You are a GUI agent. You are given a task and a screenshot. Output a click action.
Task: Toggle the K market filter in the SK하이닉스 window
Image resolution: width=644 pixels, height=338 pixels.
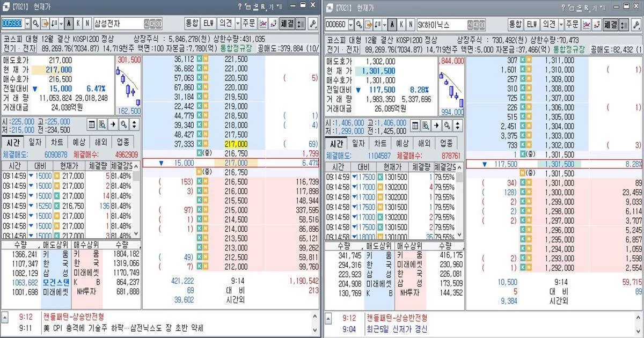click(401, 24)
